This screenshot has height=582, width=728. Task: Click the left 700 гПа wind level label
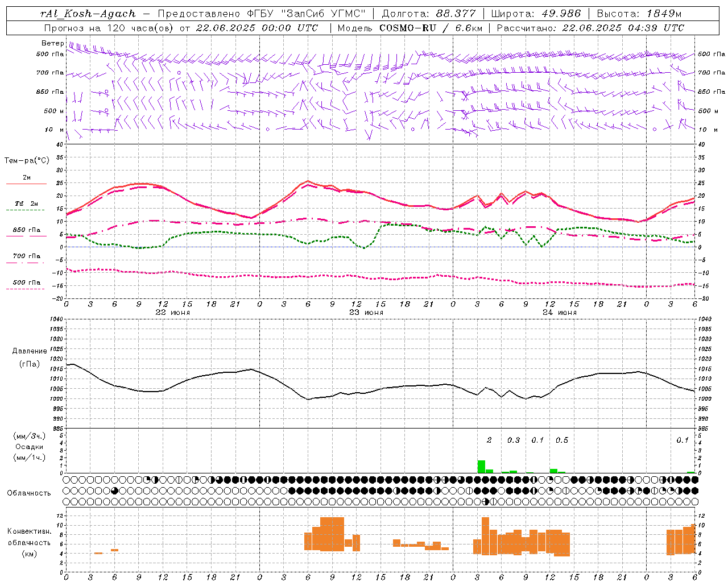pyautogui.click(x=50, y=73)
